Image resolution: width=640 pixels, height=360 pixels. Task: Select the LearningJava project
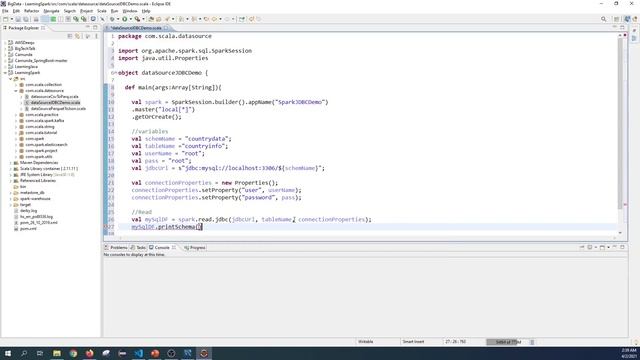[26, 67]
